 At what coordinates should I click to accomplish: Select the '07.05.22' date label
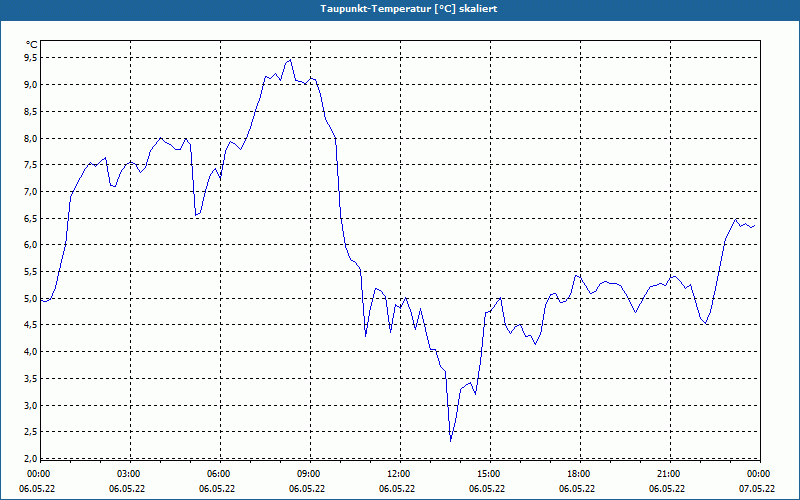tap(757, 489)
